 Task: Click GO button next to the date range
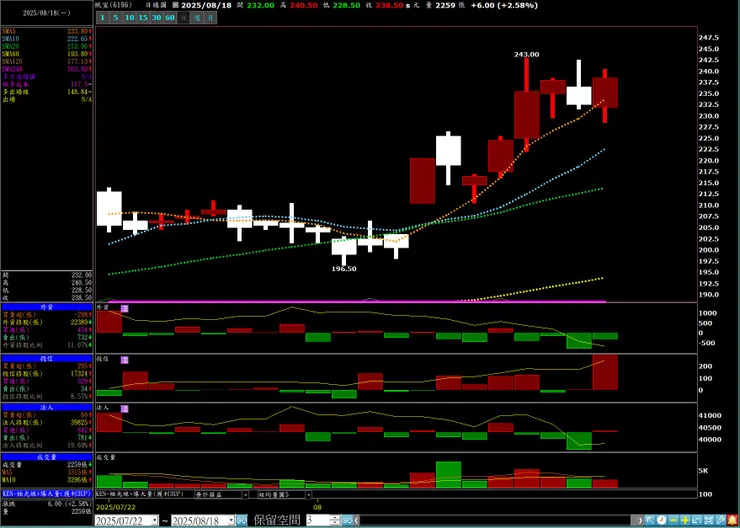pos(242,520)
